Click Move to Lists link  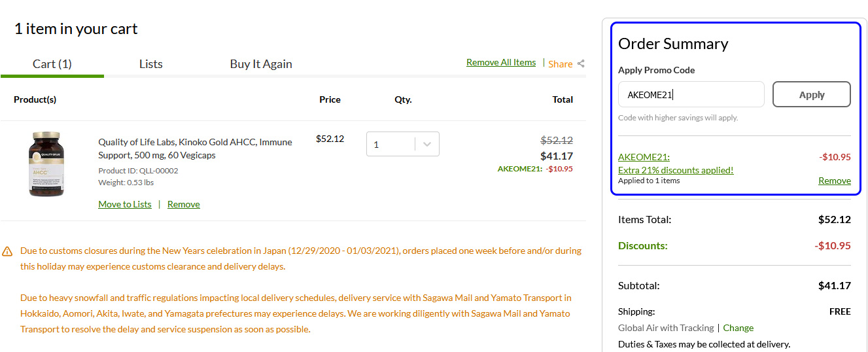tap(125, 204)
